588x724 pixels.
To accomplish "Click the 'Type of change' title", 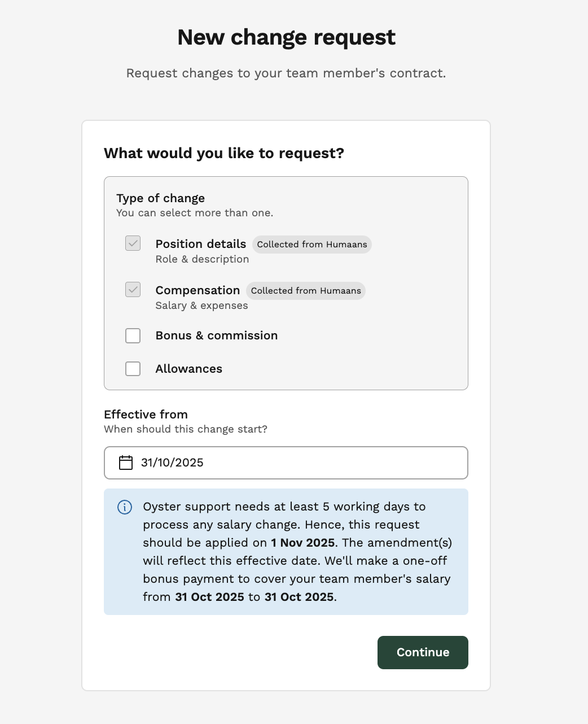I will [160, 198].
